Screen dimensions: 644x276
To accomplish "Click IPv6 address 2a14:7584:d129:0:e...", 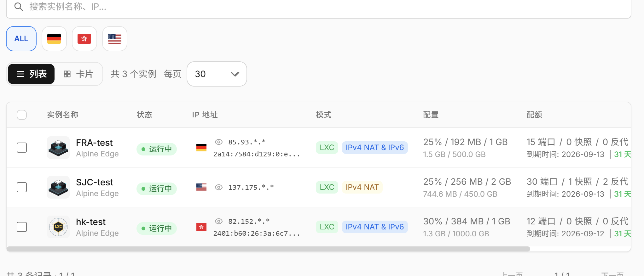I will point(257,154).
